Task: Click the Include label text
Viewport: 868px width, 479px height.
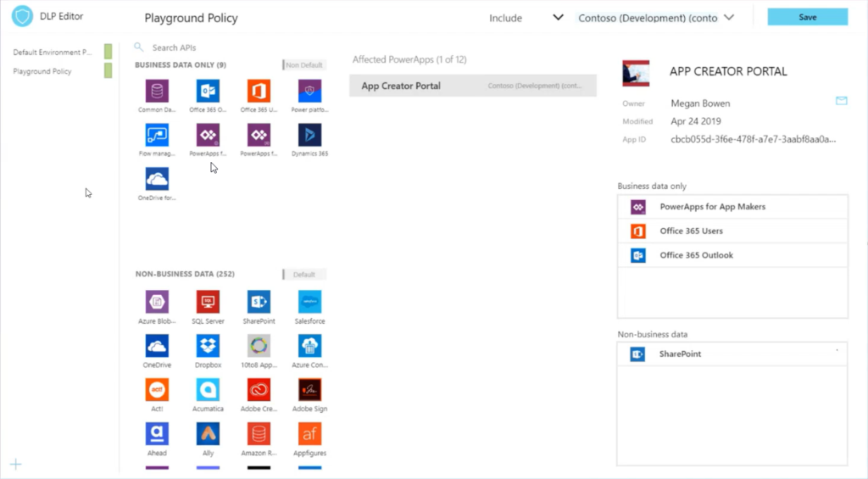Action: coord(505,18)
